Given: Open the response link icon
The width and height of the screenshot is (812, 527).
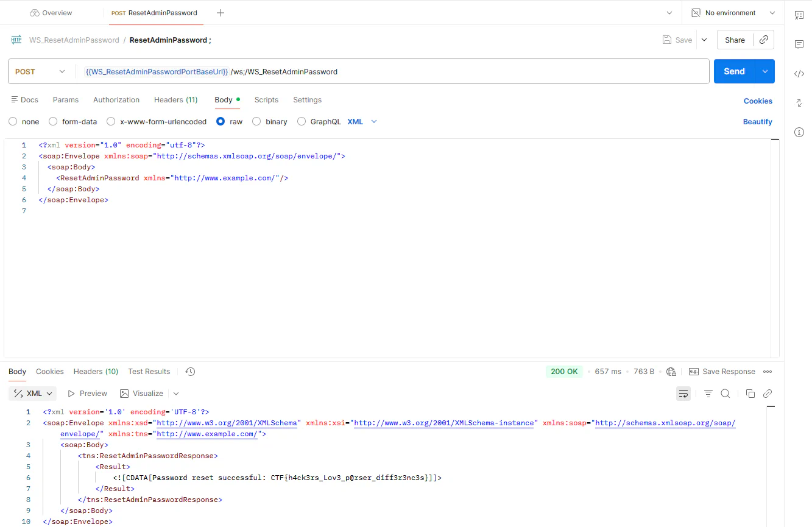Looking at the screenshot, I should click(x=768, y=393).
